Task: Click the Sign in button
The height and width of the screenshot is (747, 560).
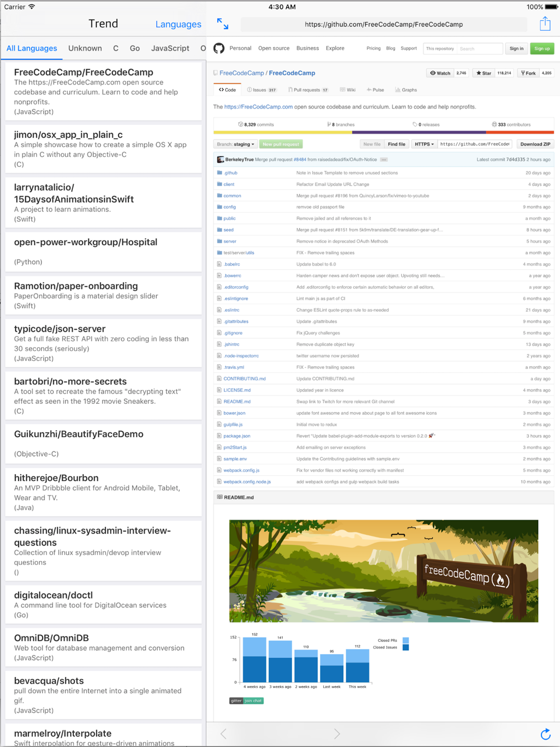Action: point(516,49)
